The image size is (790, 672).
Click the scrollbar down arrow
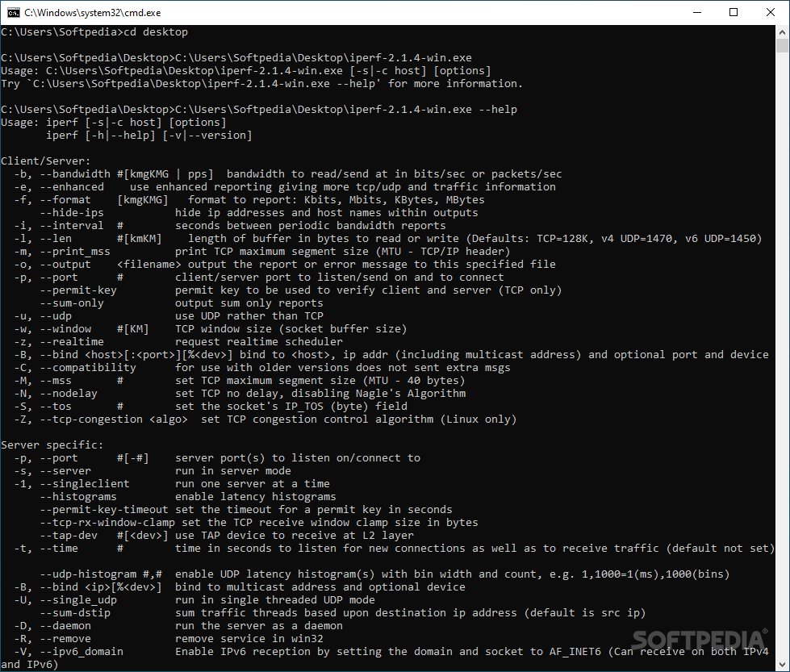tap(782, 665)
